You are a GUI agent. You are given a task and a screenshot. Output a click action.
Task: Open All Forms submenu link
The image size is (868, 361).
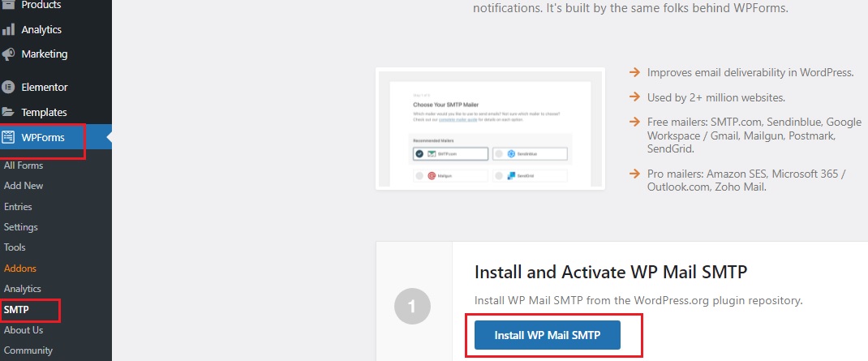(24, 165)
